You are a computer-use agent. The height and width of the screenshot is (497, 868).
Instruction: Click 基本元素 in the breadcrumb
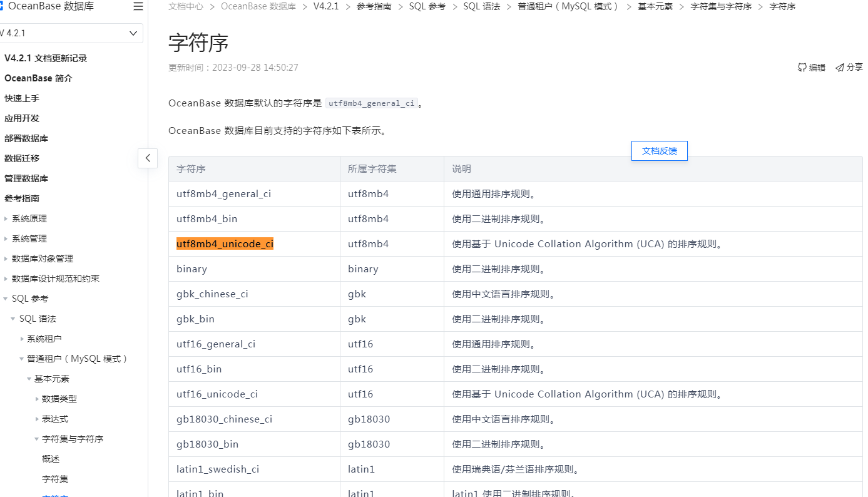[655, 6]
